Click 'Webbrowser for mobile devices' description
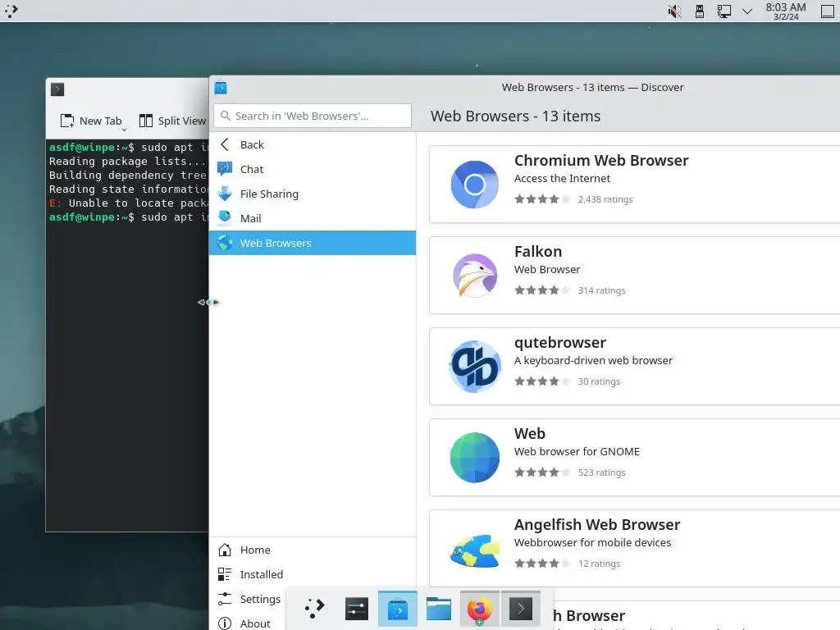 (592, 543)
